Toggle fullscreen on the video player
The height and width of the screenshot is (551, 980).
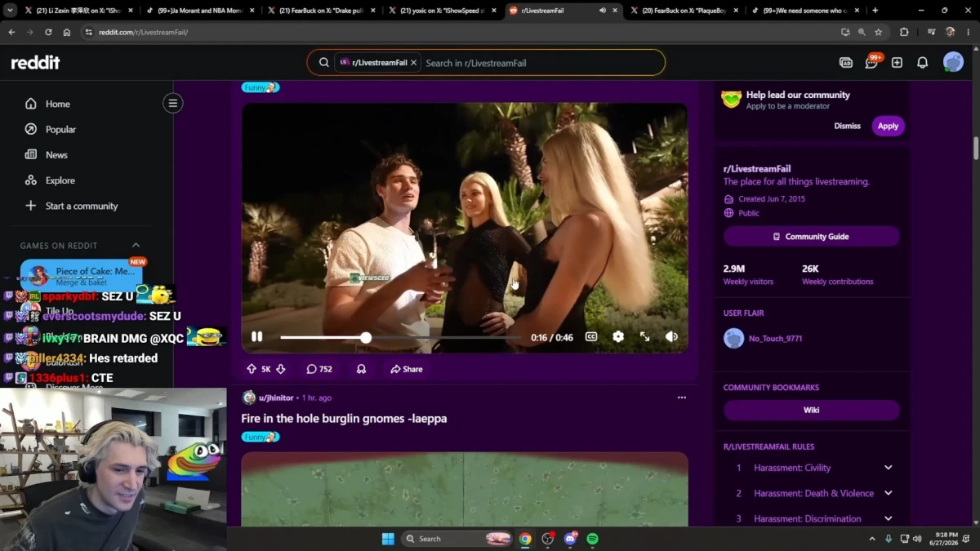pyautogui.click(x=644, y=336)
